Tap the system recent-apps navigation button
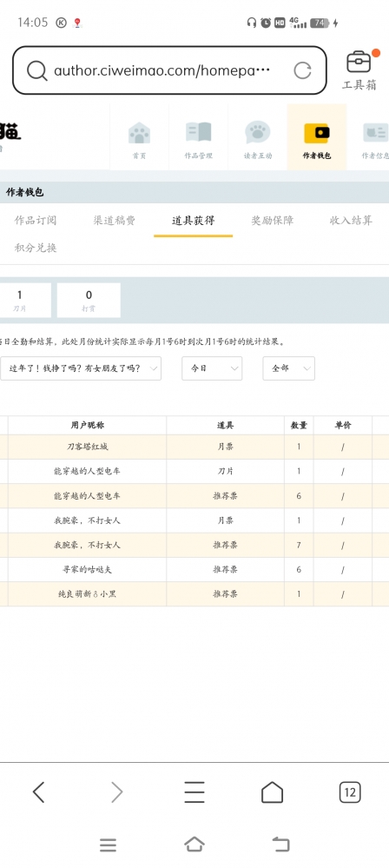389x868 pixels. click(x=108, y=845)
